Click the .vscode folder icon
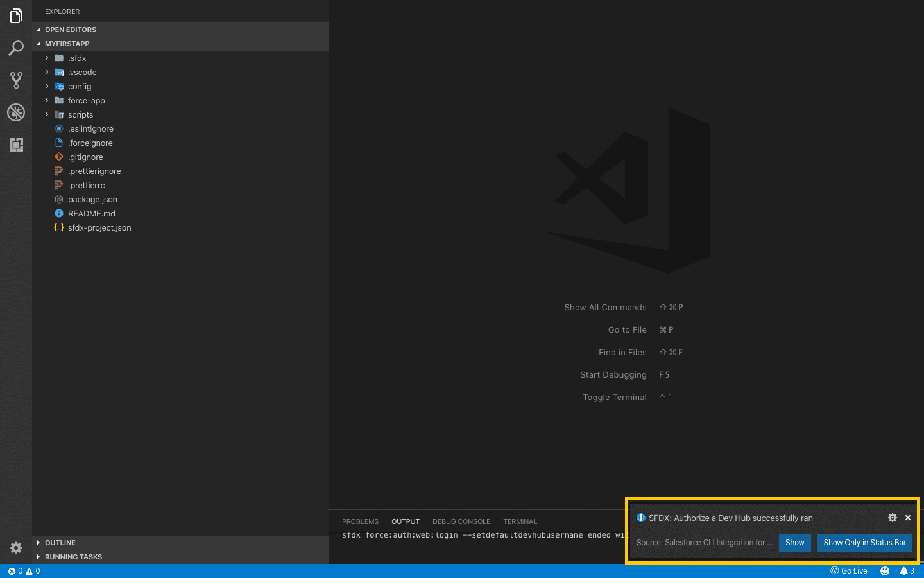924x578 pixels. pos(59,72)
